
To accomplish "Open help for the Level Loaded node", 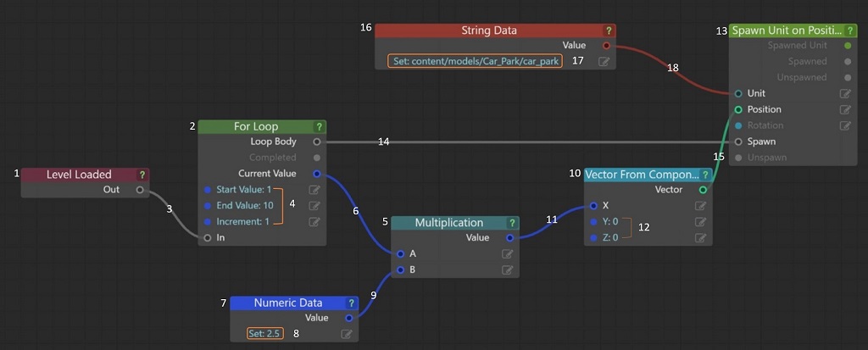I will click(142, 175).
